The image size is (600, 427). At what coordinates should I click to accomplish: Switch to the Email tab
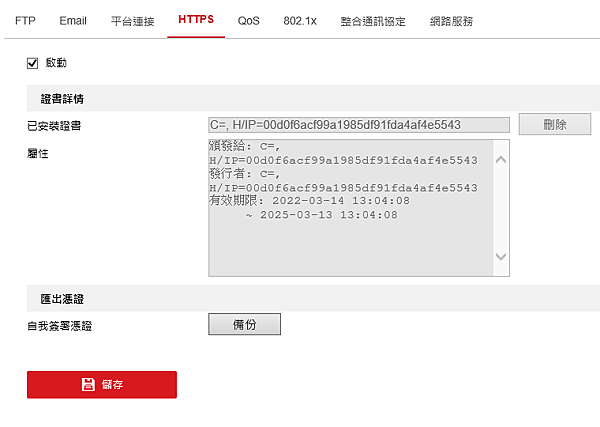tap(73, 21)
